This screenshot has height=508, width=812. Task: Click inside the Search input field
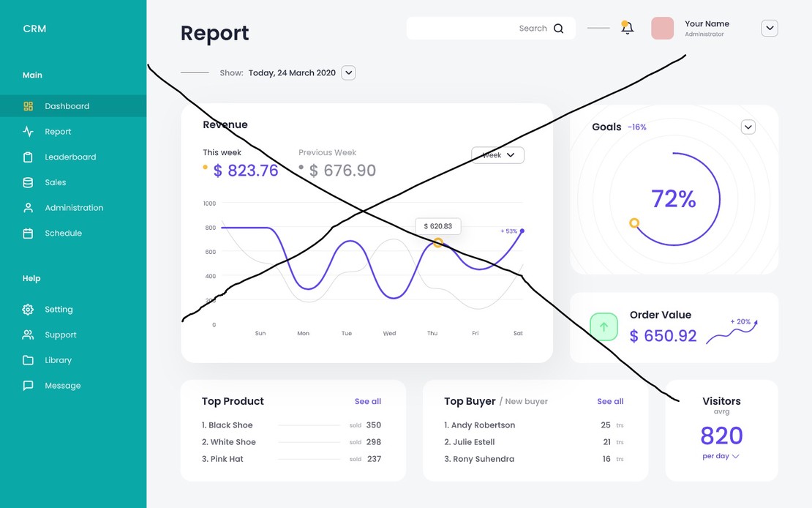(x=468, y=29)
